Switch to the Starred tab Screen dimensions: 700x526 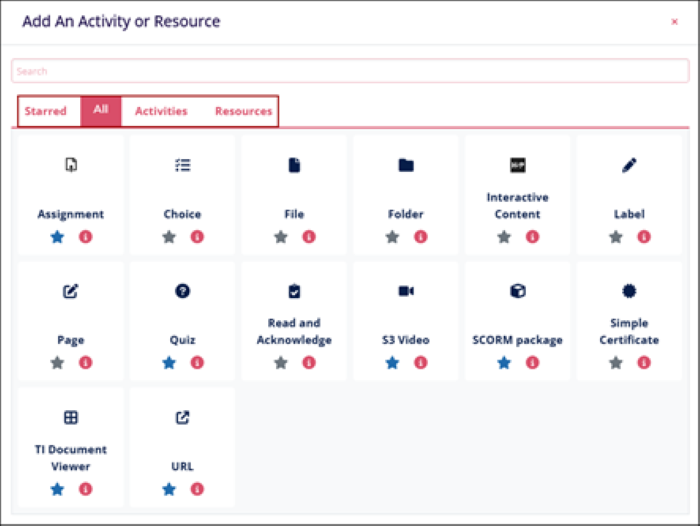46,111
